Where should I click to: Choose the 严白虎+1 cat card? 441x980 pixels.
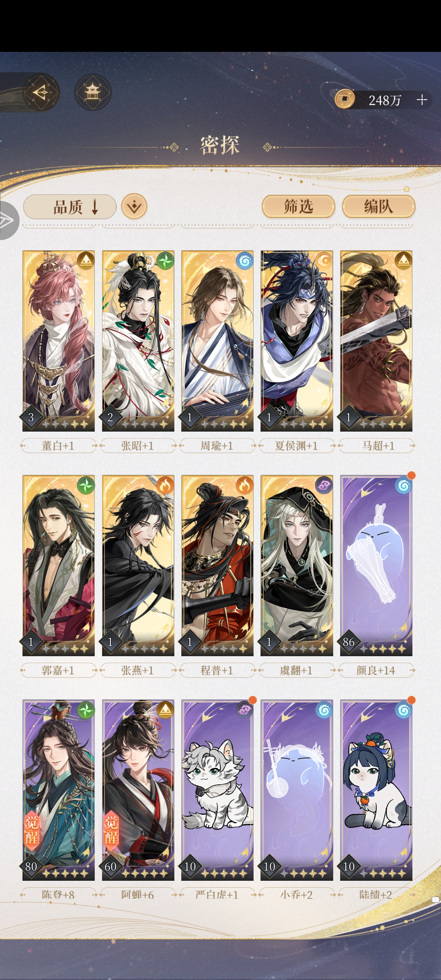tap(217, 790)
